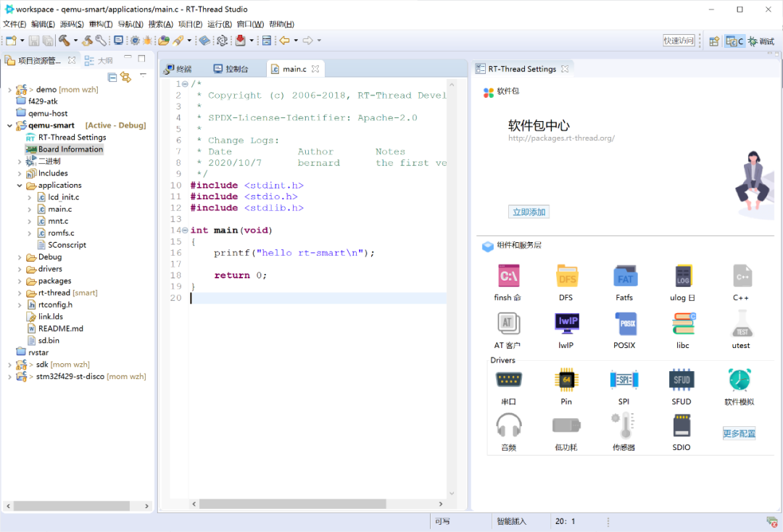This screenshot has width=783, height=532.
Task: Click the project explorer horizontal scrollbar
Action: point(72,506)
